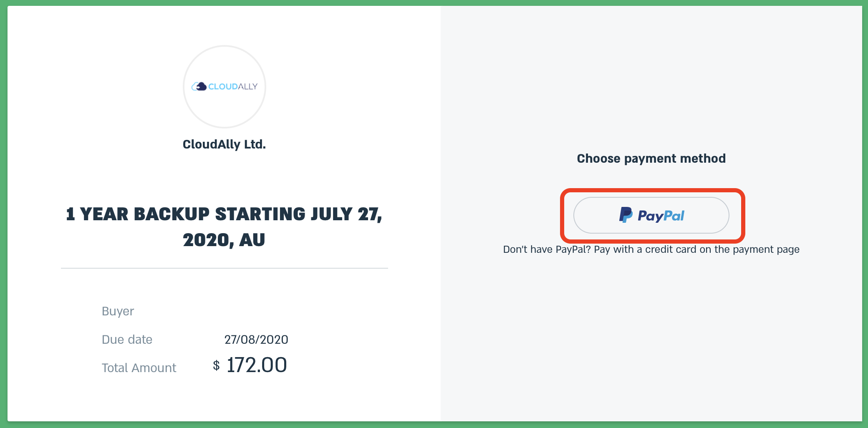Click the Due date label
868x428 pixels.
click(127, 340)
